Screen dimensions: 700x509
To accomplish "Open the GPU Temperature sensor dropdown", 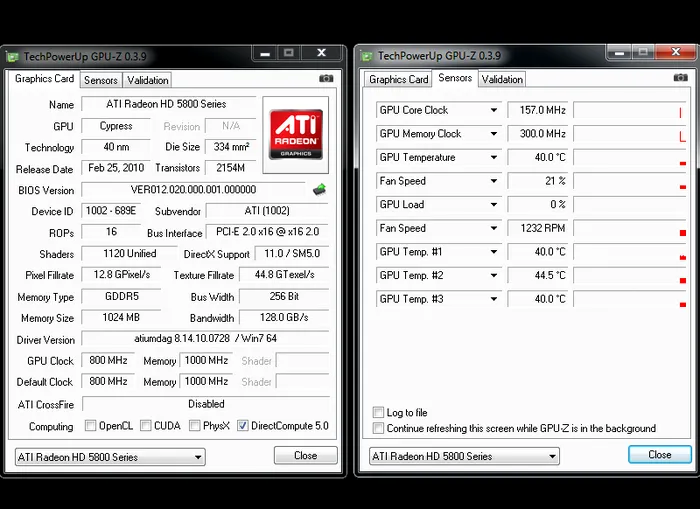I will coord(494,158).
